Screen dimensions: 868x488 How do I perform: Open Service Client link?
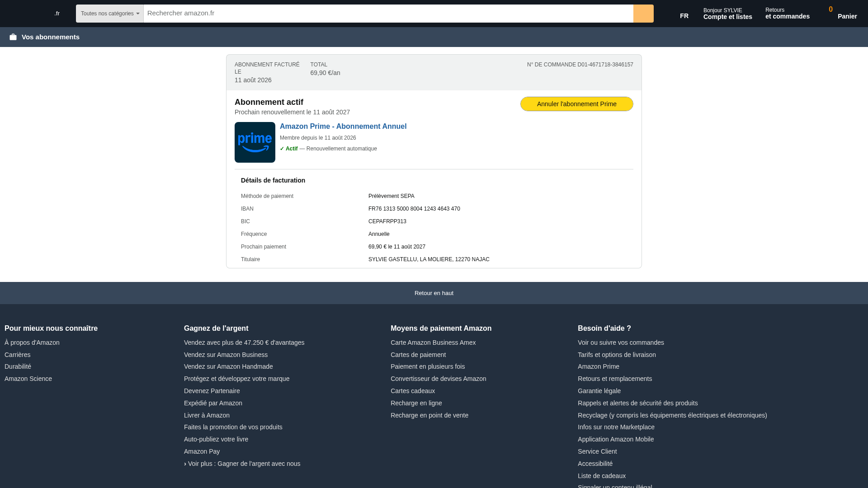click(x=597, y=451)
